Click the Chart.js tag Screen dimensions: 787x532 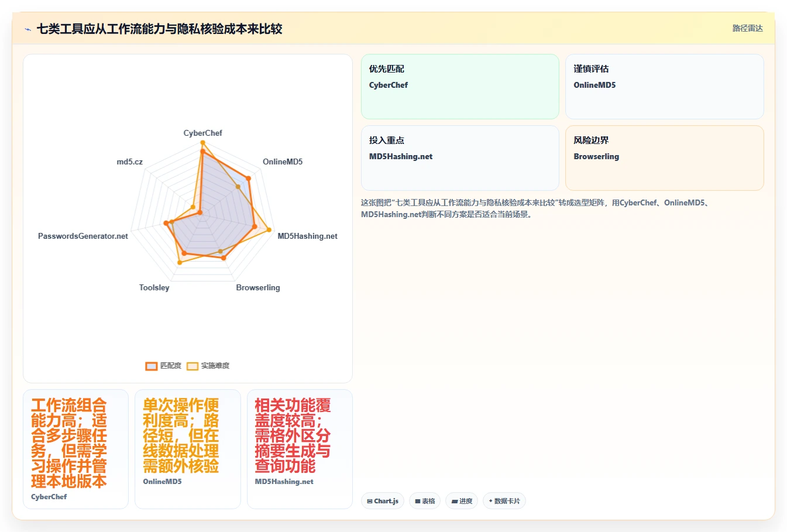click(383, 501)
